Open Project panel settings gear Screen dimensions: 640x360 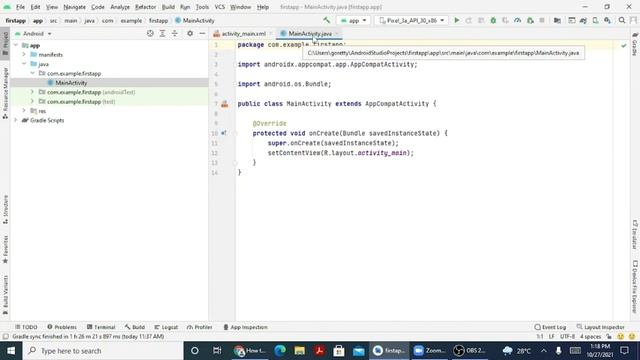point(190,33)
